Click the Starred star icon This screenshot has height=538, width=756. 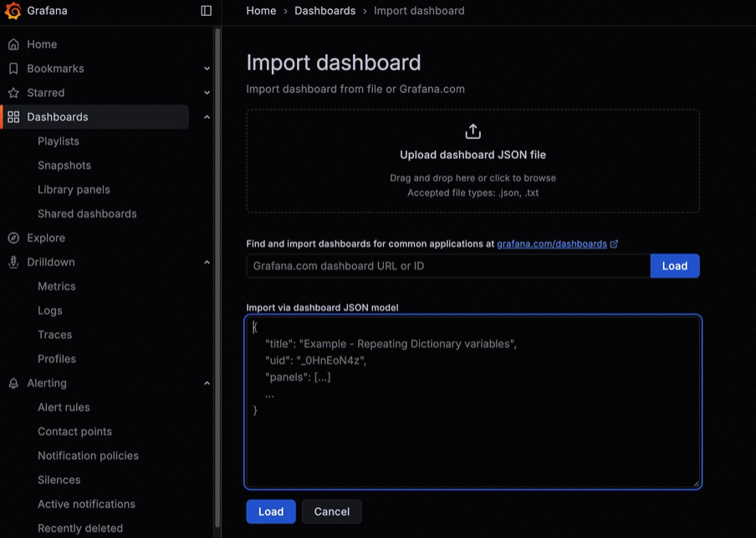coord(13,93)
